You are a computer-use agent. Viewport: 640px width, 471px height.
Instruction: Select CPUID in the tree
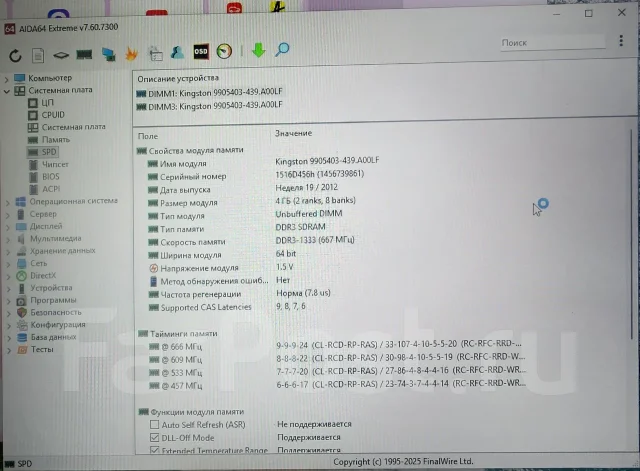46,115
